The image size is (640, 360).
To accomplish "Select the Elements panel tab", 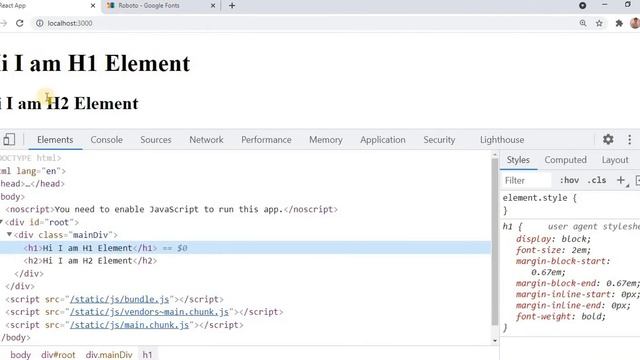I will [x=55, y=140].
